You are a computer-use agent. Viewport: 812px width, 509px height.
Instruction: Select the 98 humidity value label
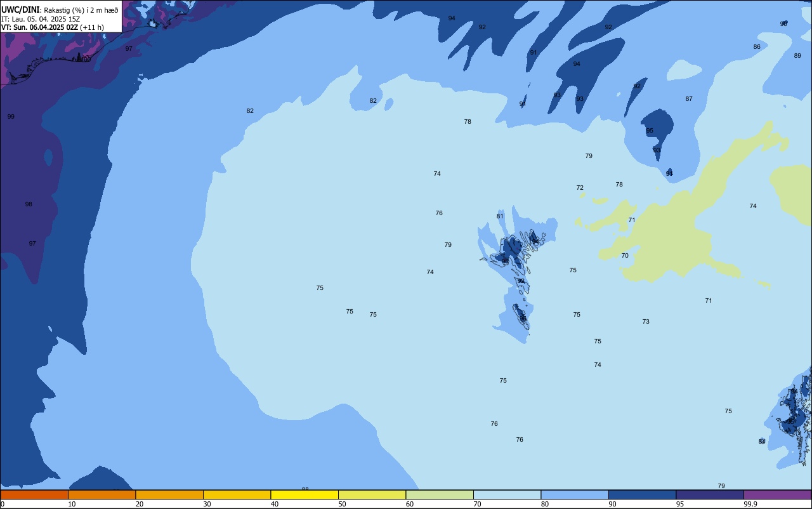[29, 204]
